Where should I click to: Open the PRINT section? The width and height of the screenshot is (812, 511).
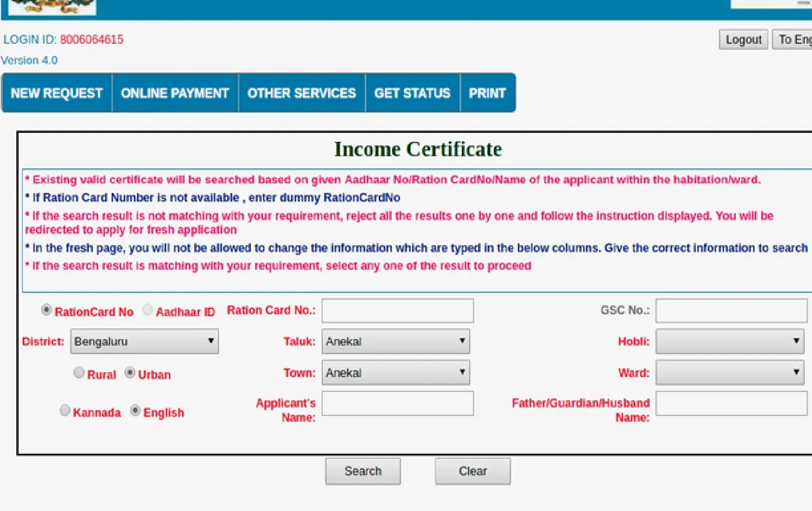(x=488, y=93)
